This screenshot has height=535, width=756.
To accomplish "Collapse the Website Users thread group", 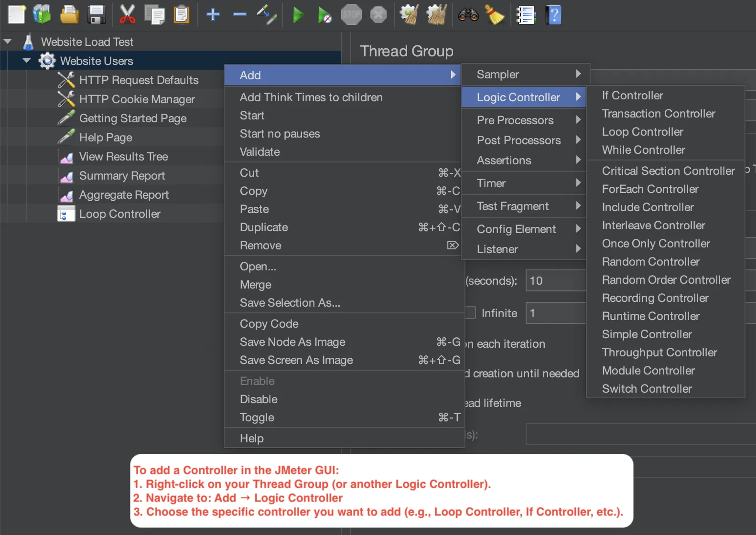I will 27,61.
